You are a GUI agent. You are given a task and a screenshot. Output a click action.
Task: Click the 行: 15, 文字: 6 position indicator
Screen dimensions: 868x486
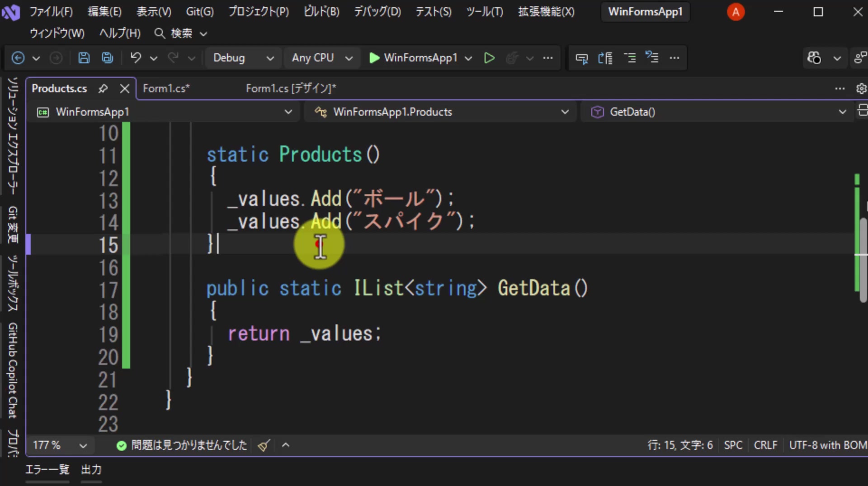(680, 445)
